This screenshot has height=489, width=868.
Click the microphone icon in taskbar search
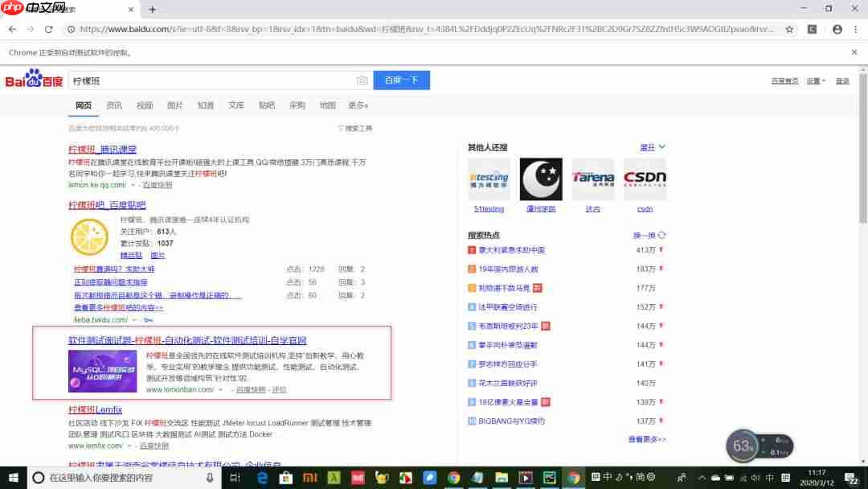pyautogui.click(x=209, y=478)
